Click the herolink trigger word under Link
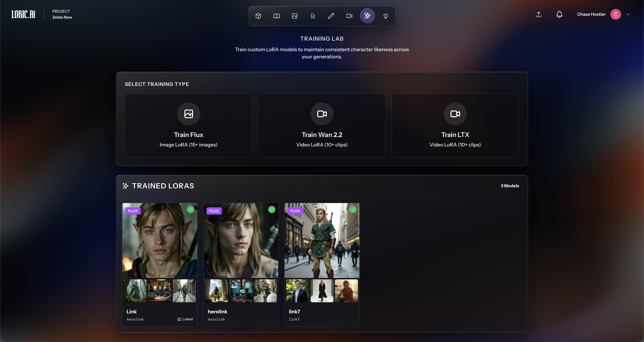Screen dimensions: 644x342 tap(135, 319)
